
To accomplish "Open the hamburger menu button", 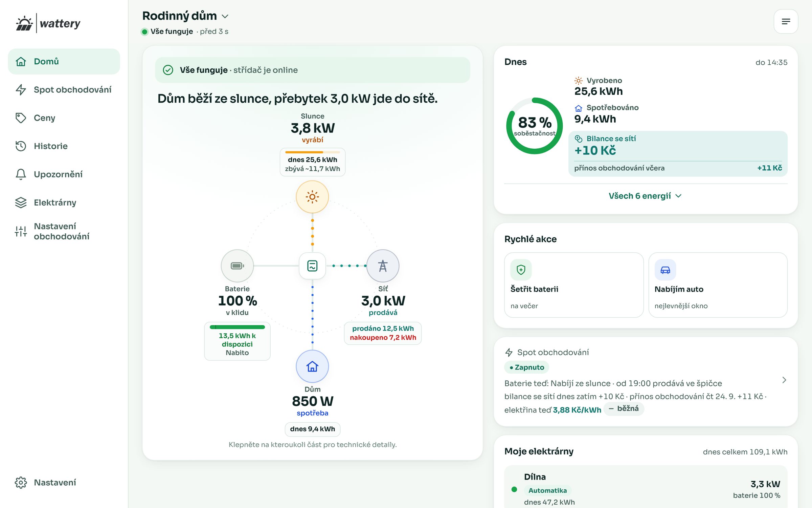I will (786, 21).
